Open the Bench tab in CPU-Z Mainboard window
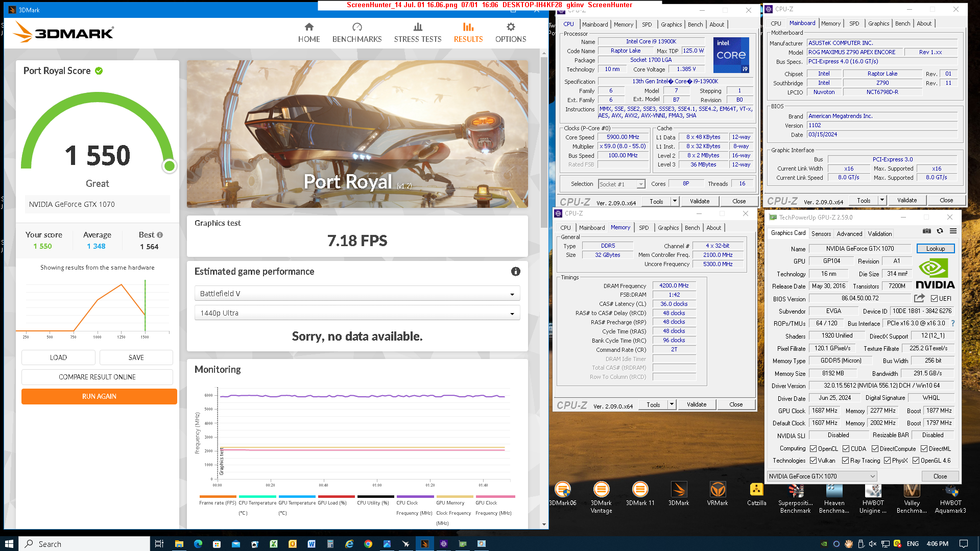This screenshot has height=551, width=980. (902, 23)
